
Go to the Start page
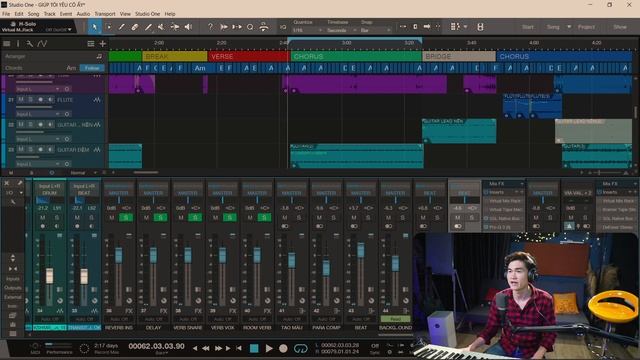tap(528, 27)
